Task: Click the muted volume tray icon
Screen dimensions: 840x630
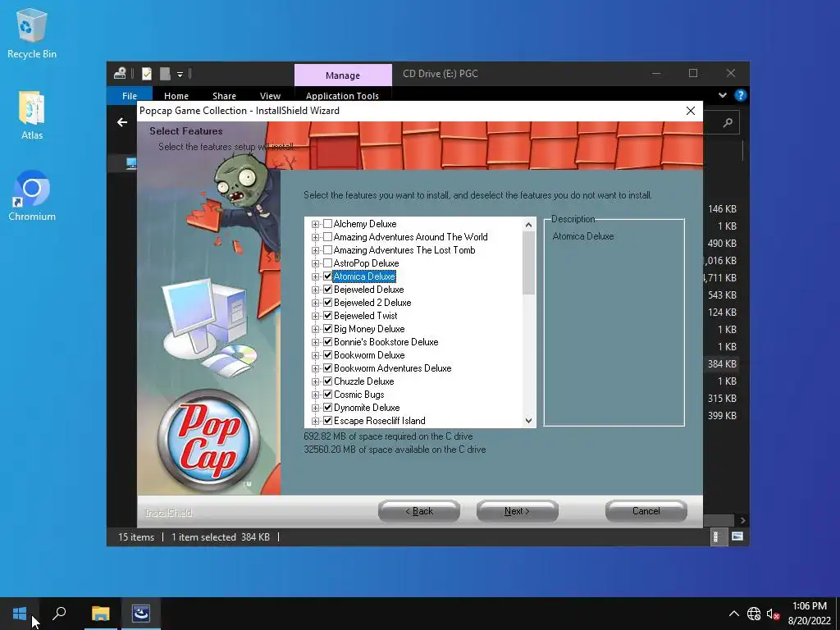Action: pos(773,614)
